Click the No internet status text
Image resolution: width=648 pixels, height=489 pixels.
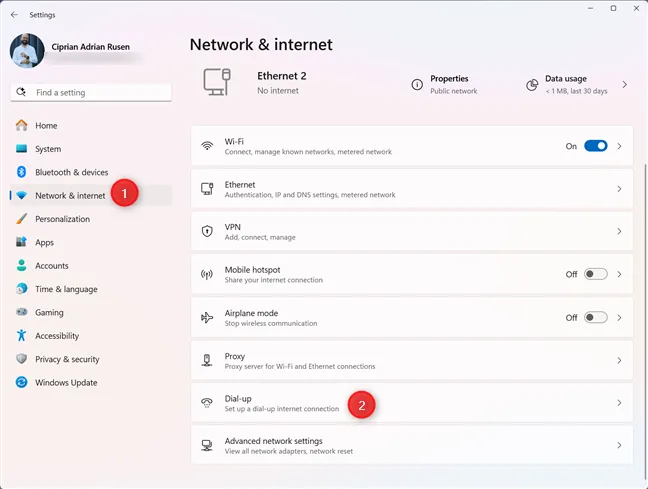pos(278,91)
